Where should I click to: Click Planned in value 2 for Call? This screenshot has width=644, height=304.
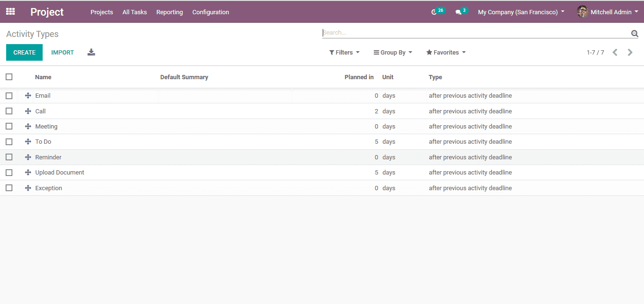tap(376, 111)
